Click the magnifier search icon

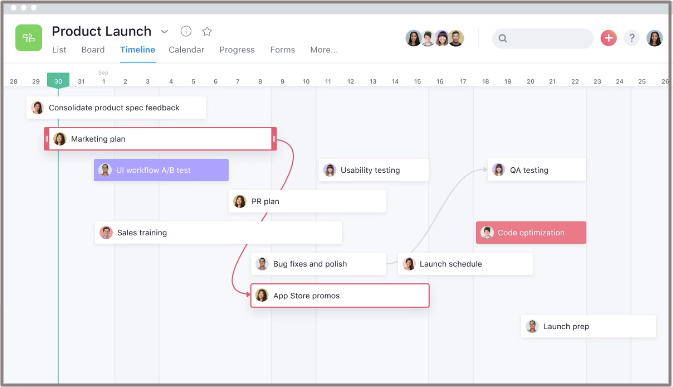tap(503, 39)
